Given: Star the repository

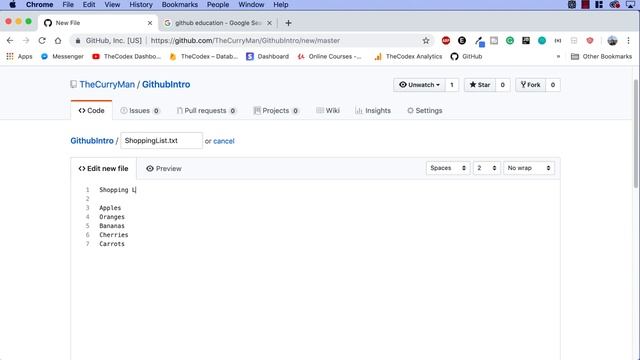Looking at the screenshot, I should point(480,85).
